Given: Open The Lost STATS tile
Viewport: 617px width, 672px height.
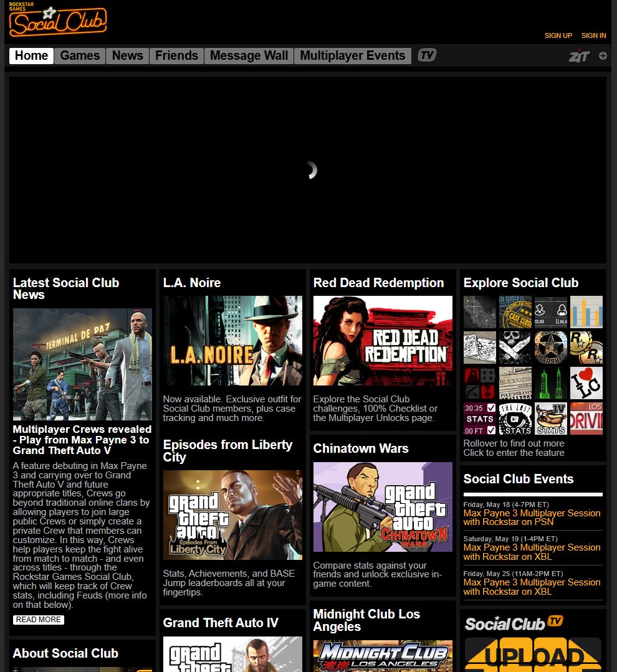Looking at the screenshot, I should (515, 419).
